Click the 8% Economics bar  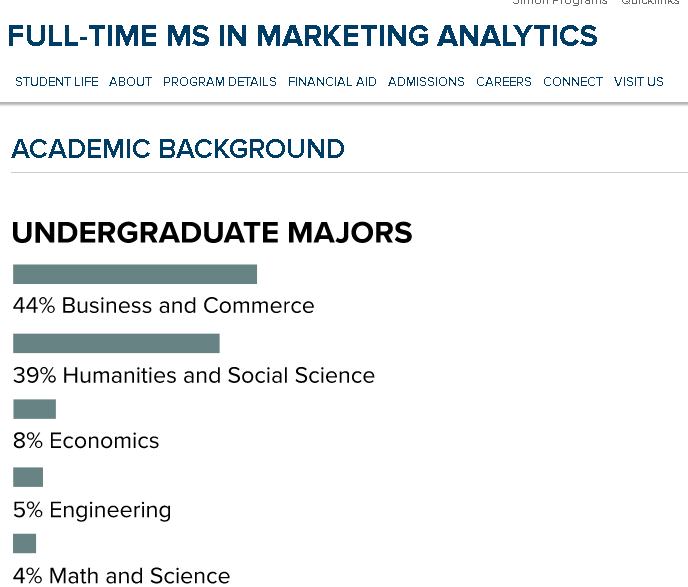[x=34, y=409]
